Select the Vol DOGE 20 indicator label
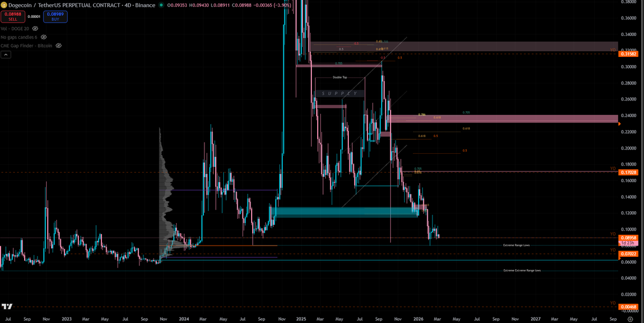This screenshot has width=644, height=323. [15, 28]
